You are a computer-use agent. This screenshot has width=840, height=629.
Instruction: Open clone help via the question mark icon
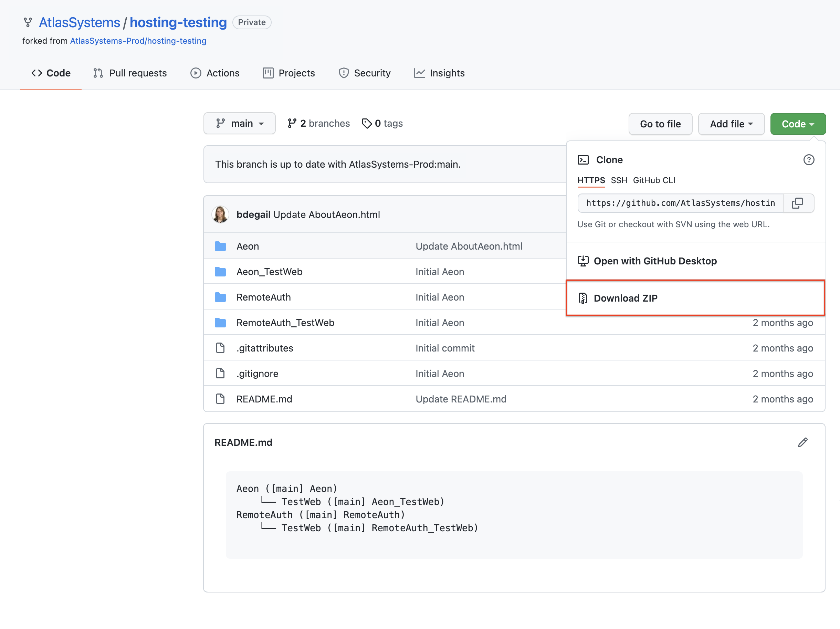(x=808, y=160)
